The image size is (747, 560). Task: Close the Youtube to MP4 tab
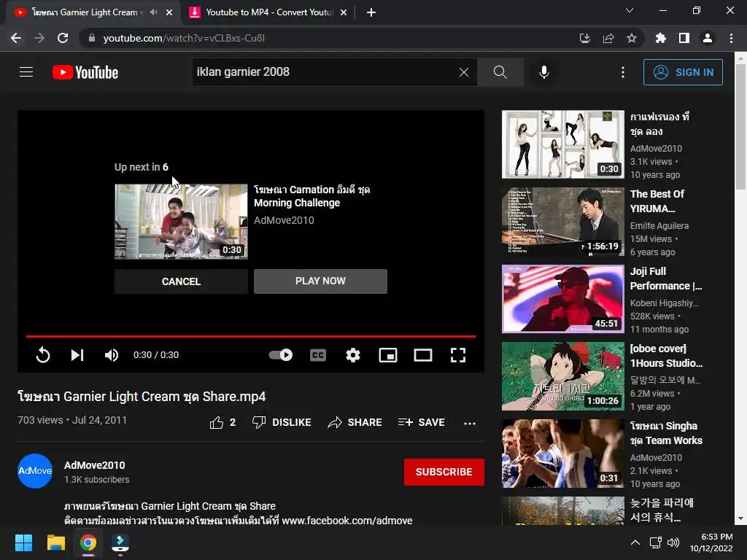point(344,13)
